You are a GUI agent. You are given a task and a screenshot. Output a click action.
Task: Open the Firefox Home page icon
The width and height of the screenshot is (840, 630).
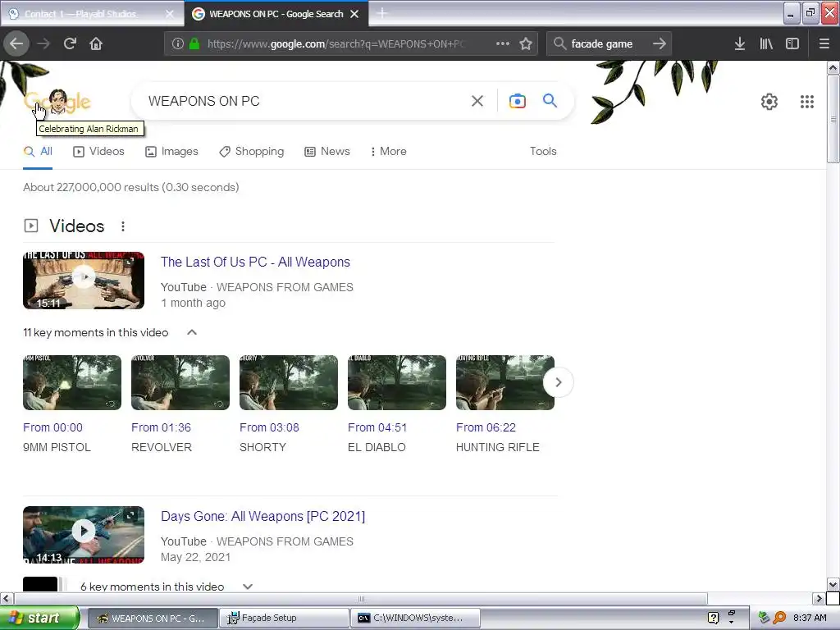click(96, 43)
